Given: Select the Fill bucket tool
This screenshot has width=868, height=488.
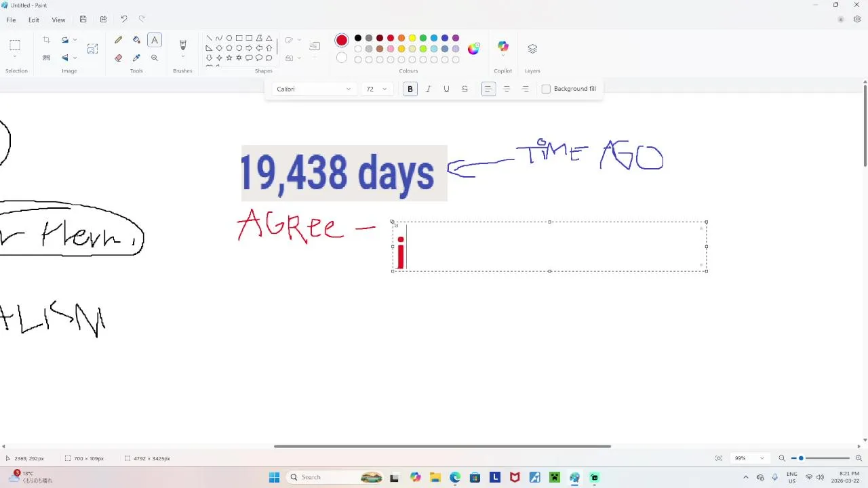Looking at the screenshot, I should tap(136, 41).
